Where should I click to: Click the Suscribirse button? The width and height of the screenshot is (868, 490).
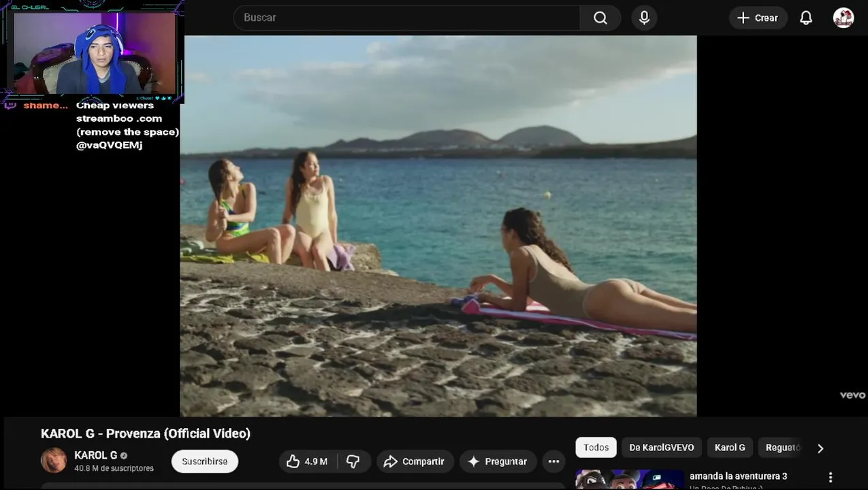pyautogui.click(x=205, y=461)
